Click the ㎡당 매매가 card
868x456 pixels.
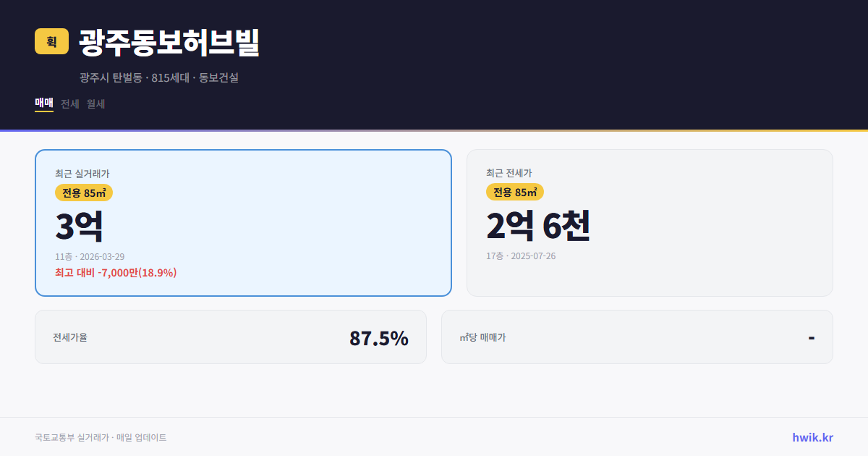637,337
